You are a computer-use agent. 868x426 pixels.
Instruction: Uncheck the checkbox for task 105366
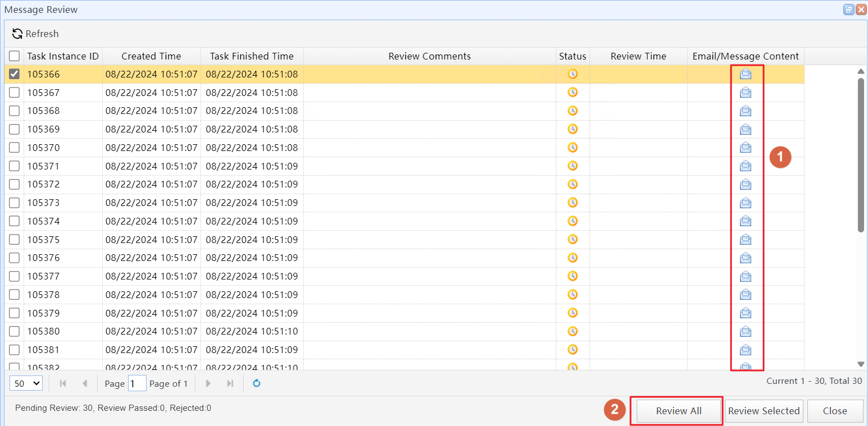(15, 74)
